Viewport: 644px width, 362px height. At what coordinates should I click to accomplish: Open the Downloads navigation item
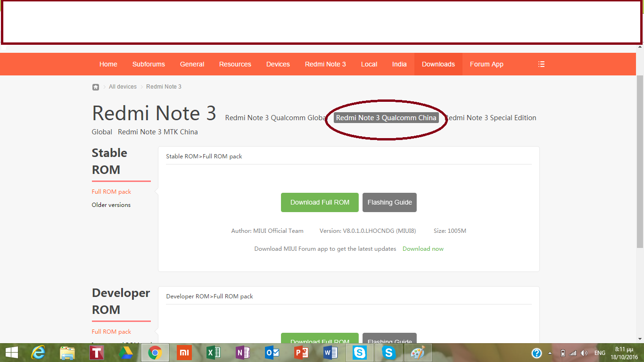click(x=438, y=64)
